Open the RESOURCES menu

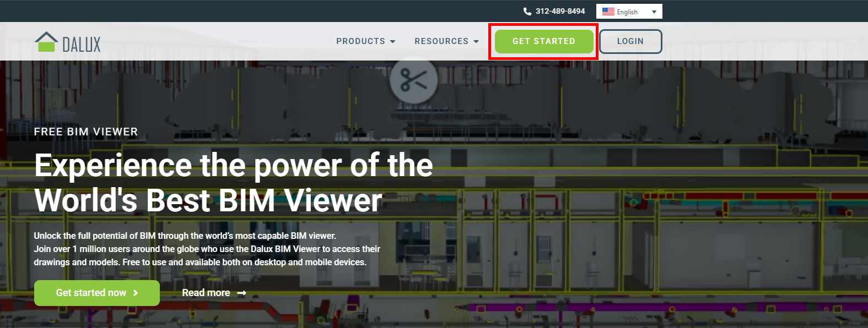click(441, 41)
